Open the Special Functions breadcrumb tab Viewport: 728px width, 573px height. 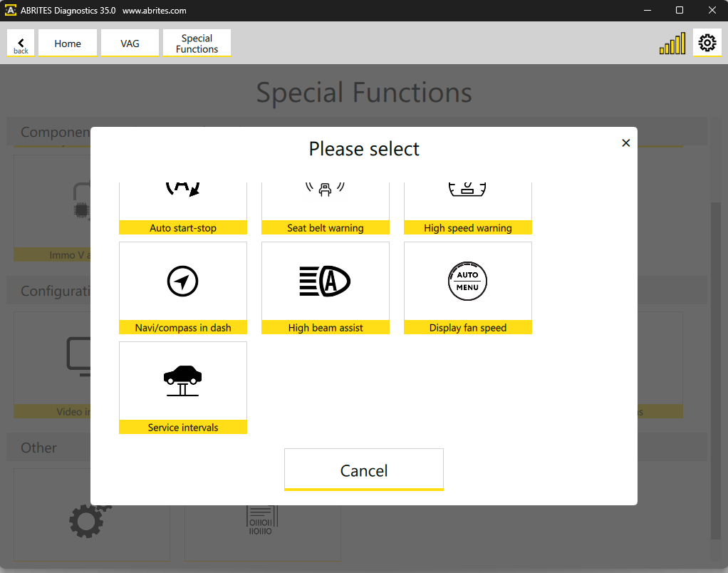[x=197, y=43]
